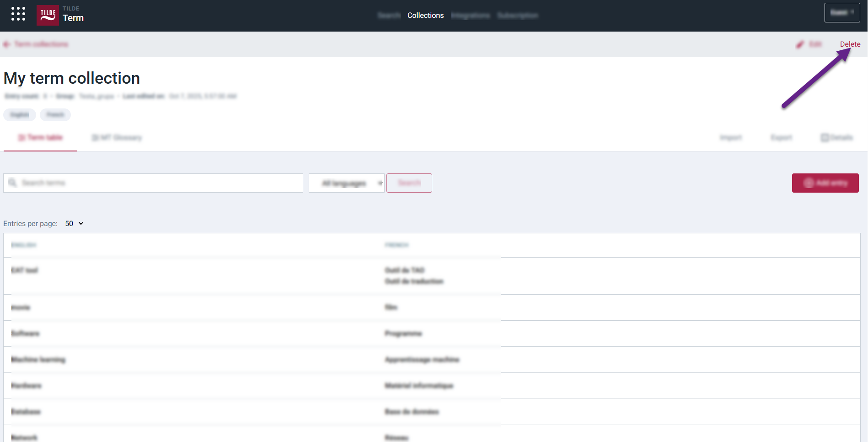Viewport: 868px width, 442px height.
Task: Click the Tilde Term logo
Action: [x=48, y=15]
